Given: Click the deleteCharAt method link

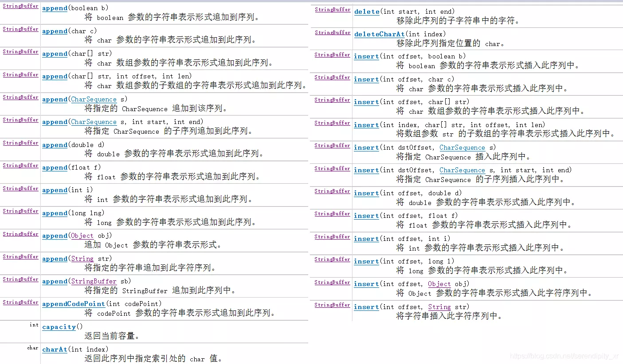Looking at the screenshot, I should tap(380, 34).
